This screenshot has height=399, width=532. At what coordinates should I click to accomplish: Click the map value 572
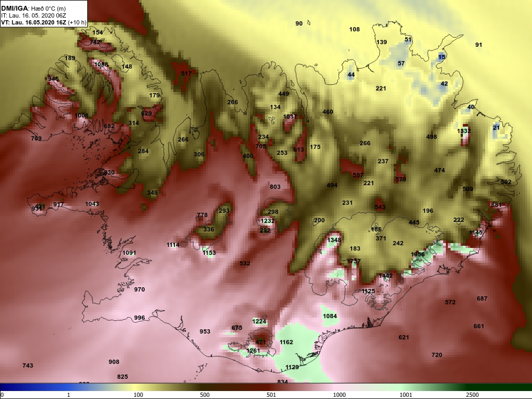450,302
